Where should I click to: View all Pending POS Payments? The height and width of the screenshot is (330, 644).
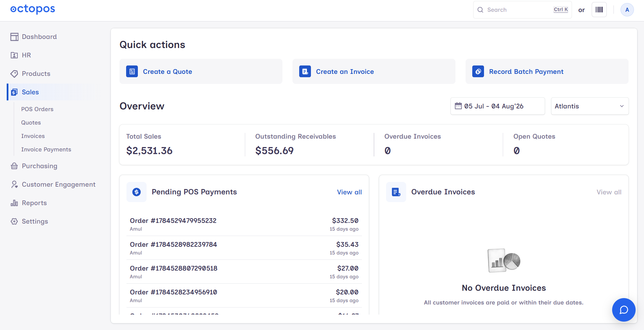coord(349,192)
